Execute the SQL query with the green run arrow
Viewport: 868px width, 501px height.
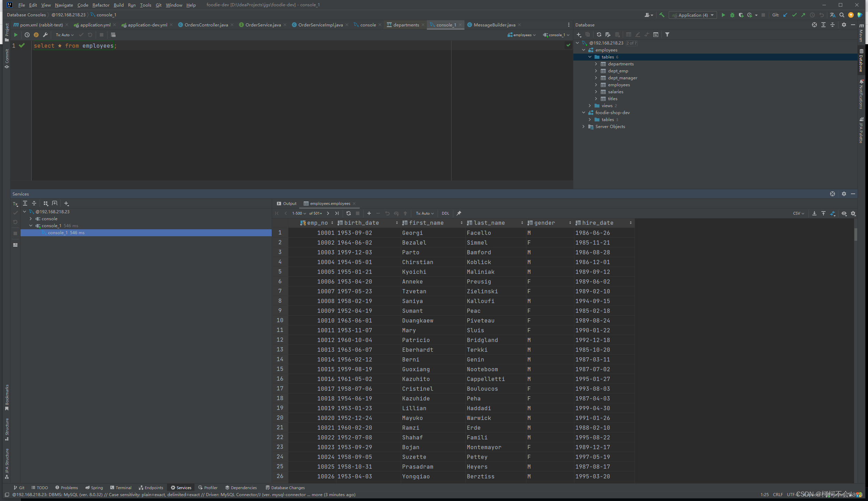[16, 35]
